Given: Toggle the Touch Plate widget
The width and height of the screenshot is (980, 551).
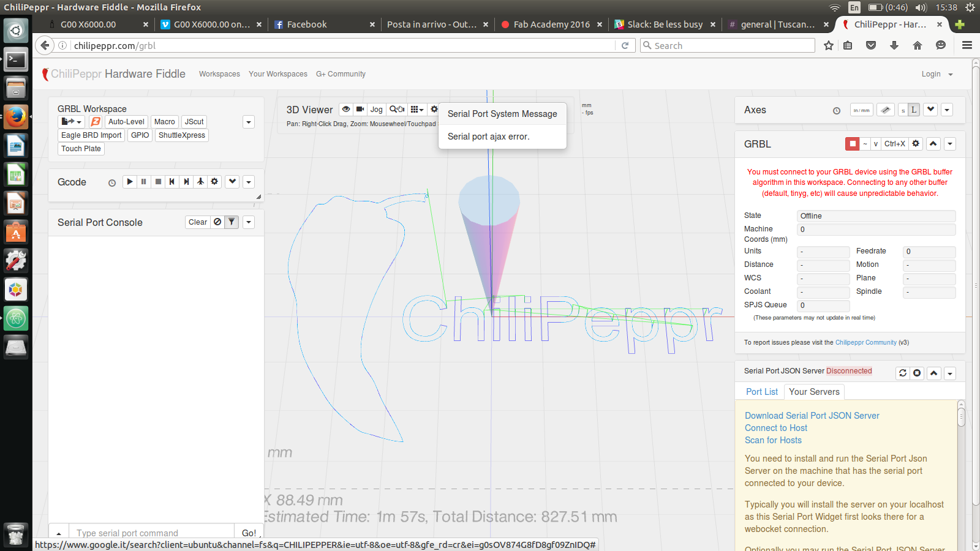Looking at the screenshot, I should (81, 149).
